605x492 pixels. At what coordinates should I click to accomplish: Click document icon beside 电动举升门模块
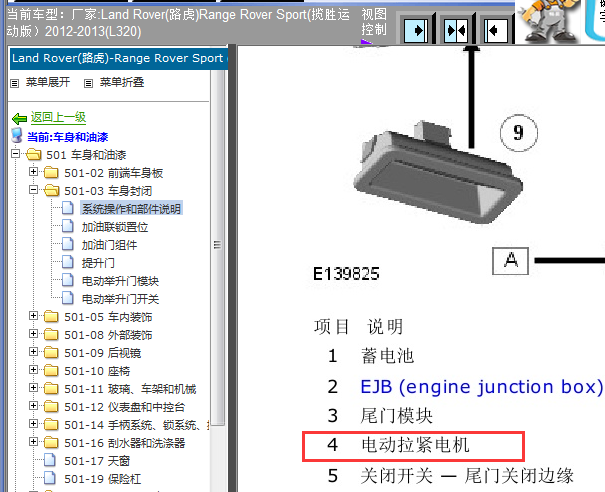pos(68,280)
